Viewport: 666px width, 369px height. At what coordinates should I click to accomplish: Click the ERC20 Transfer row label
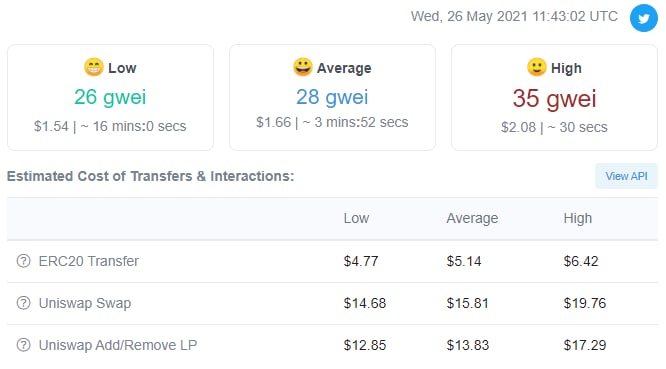tap(88, 261)
